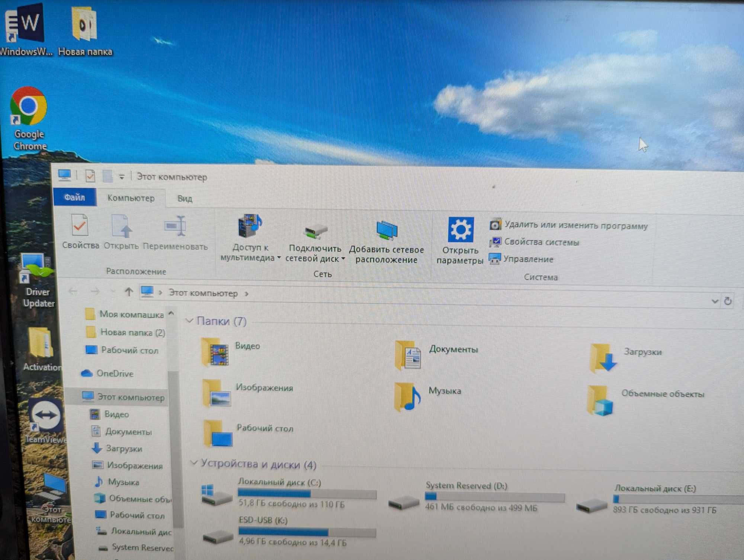Click the Открыть ribbon icon

(x=121, y=232)
